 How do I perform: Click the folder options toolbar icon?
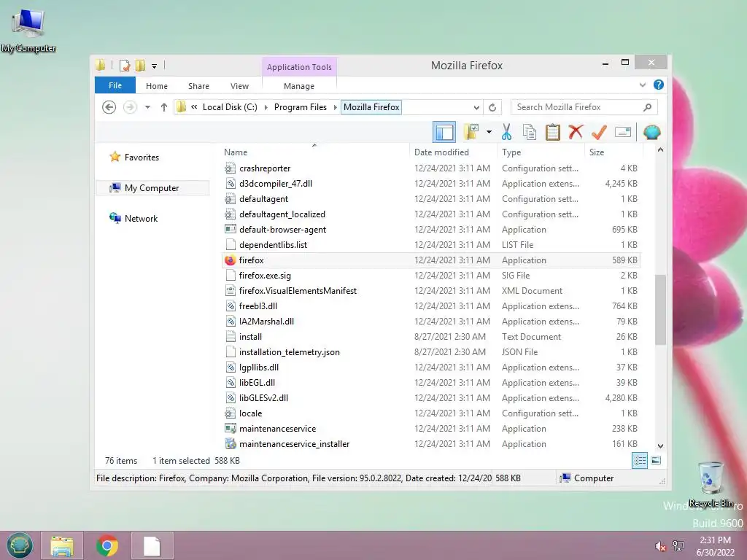coord(471,132)
